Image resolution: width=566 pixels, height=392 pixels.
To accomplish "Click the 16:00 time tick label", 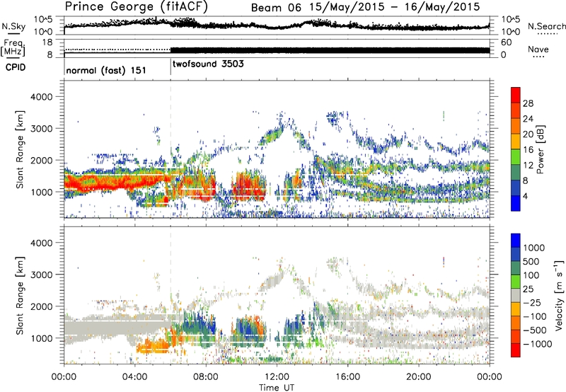I will (x=347, y=377).
